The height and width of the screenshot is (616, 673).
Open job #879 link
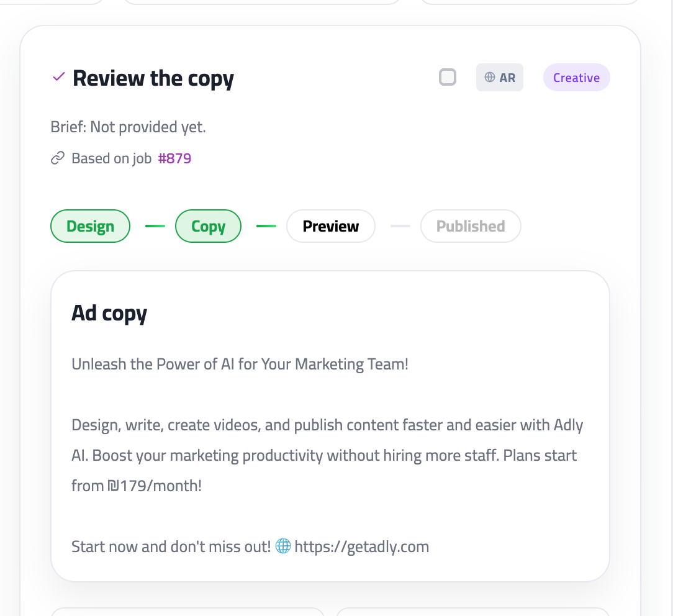[176, 158]
